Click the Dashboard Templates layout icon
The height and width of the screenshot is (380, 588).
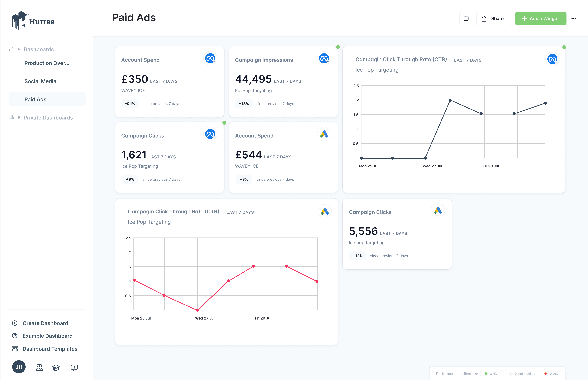click(x=15, y=349)
